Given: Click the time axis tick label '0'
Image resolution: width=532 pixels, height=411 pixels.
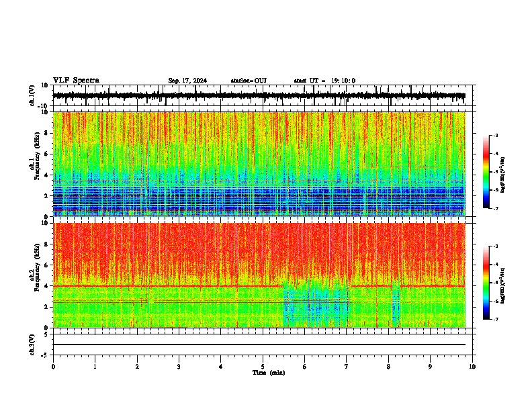Looking at the screenshot, I should coord(53,367).
